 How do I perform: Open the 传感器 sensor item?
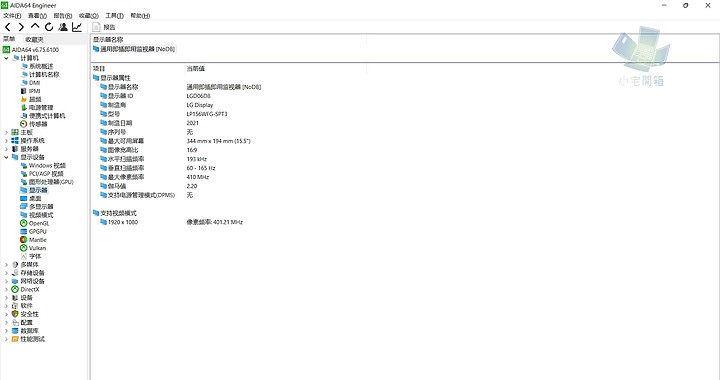click(38, 124)
